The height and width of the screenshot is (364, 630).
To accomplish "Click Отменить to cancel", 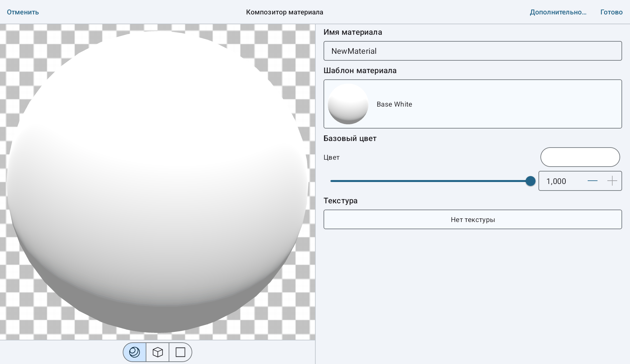I will click(x=23, y=12).
